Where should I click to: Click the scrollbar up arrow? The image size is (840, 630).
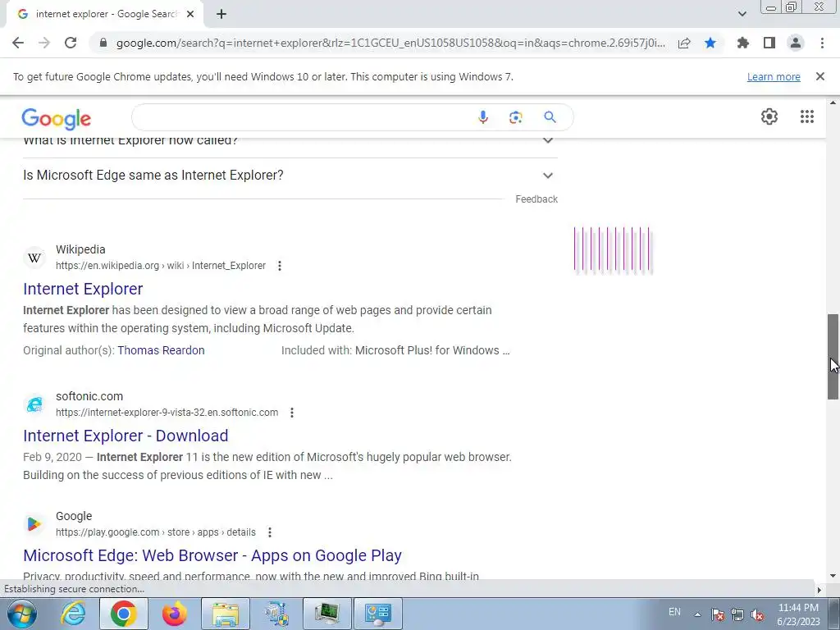pyautogui.click(x=833, y=102)
